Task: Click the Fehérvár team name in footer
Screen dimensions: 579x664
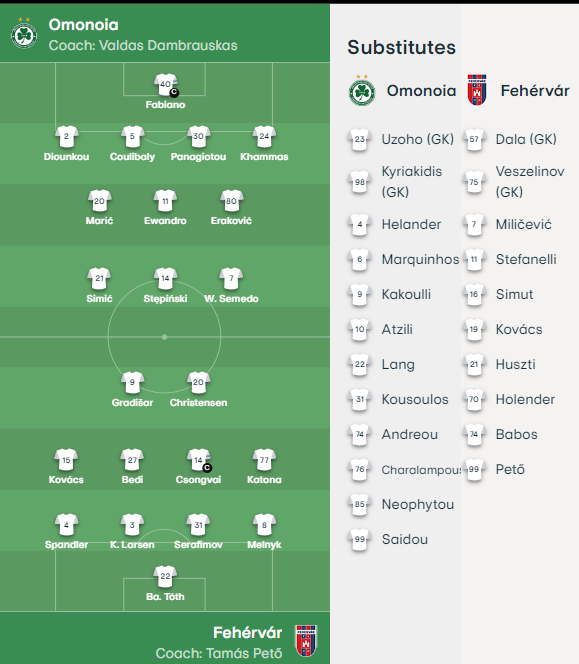Action: (x=247, y=633)
